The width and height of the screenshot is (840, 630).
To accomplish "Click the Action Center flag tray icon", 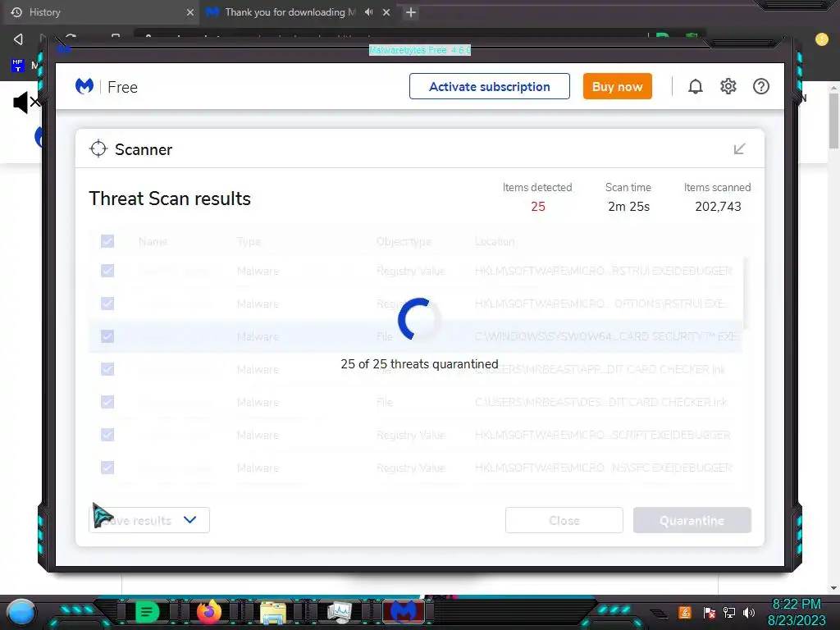I will pyautogui.click(x=709, y=612).
